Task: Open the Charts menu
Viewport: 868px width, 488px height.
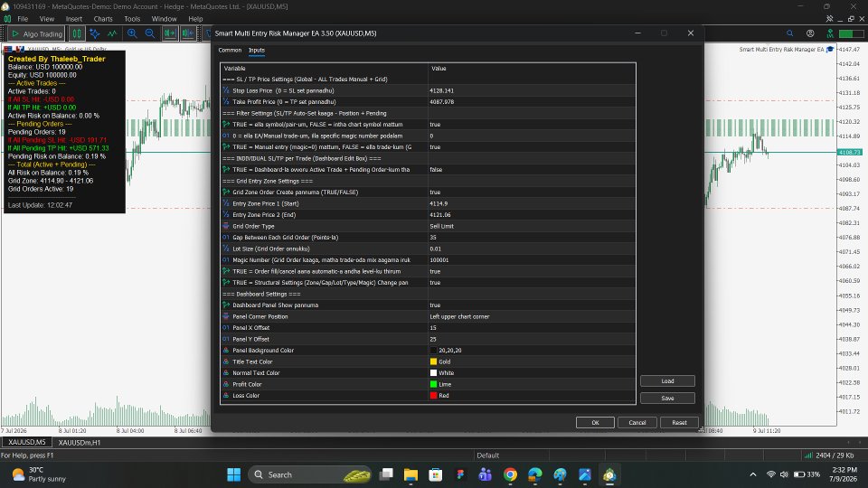Action: (x=103, y=19)
